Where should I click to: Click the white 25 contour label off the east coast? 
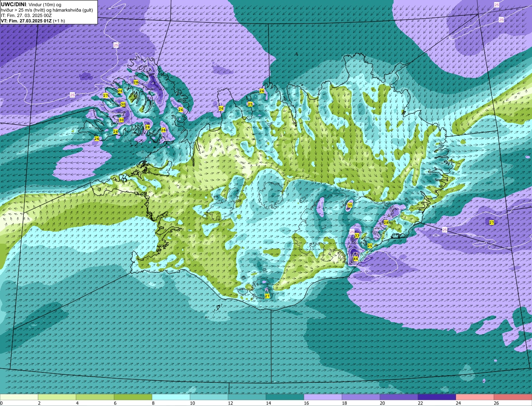(x=445, y=230)
